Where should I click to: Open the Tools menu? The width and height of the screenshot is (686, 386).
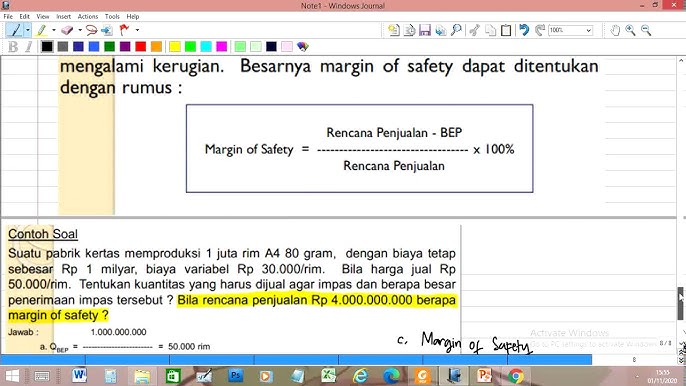point(112,16)
